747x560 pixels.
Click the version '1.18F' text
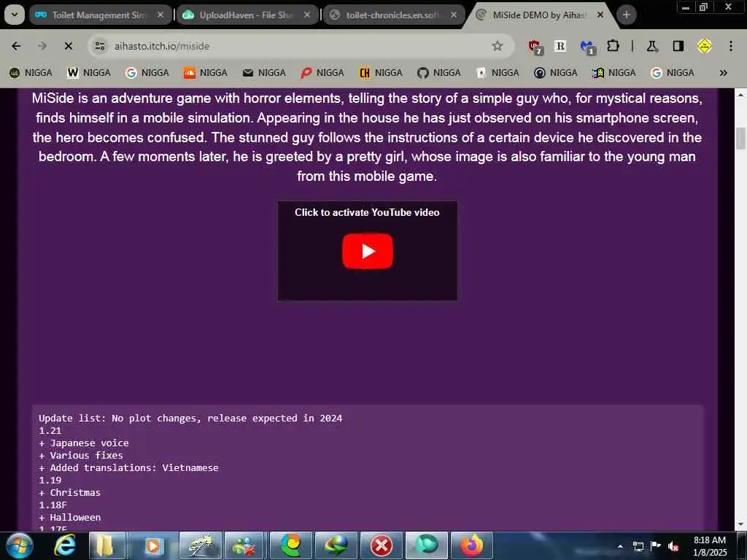(53, 505)
